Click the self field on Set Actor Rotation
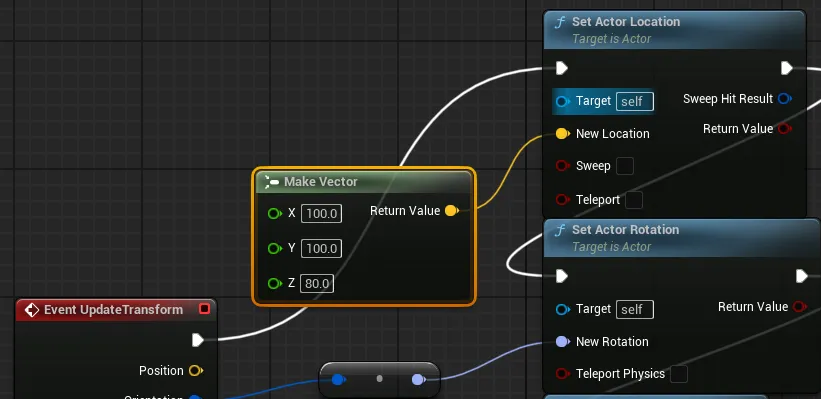The height and width of the screenshot is (399, 821). click(x=635, y=309)
